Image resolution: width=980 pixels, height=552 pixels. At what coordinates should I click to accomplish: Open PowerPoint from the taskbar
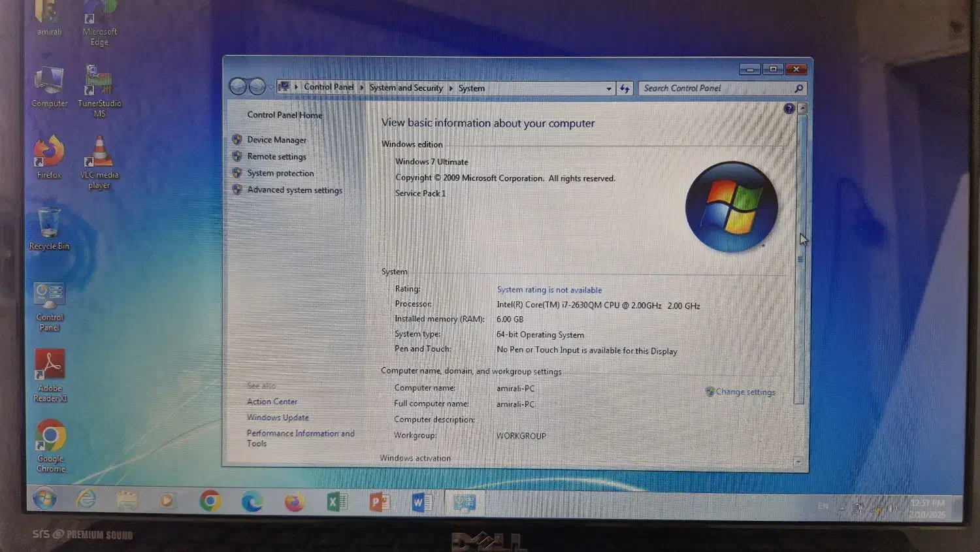click(x=380, y=502)
